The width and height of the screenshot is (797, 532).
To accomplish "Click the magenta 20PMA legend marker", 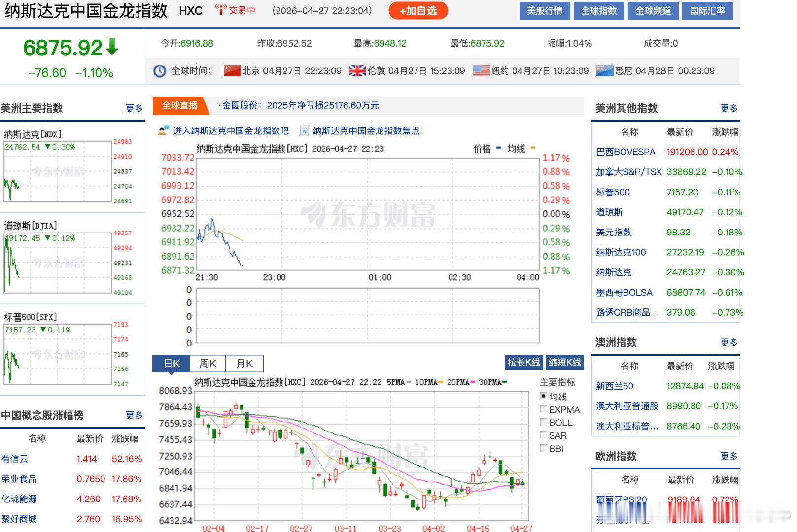I will (x=472, y=382).
